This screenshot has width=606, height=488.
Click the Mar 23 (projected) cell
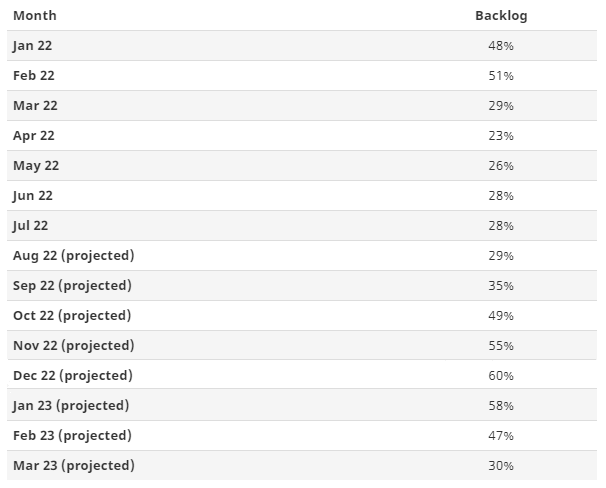point(73,466)
